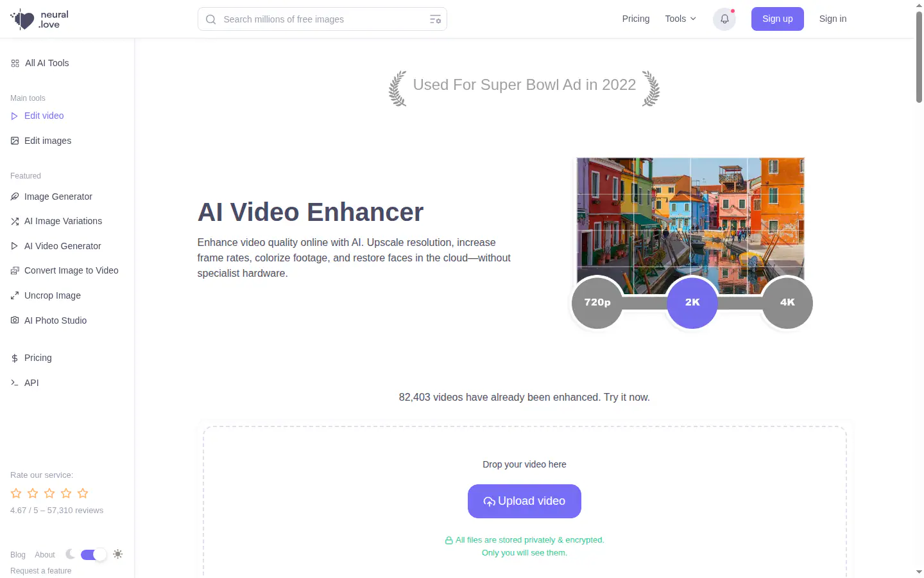This screenshot has width=924, height=578.
Task: Click the Edit video play icon
Action: pyautogui.click(x=15, y=116)
